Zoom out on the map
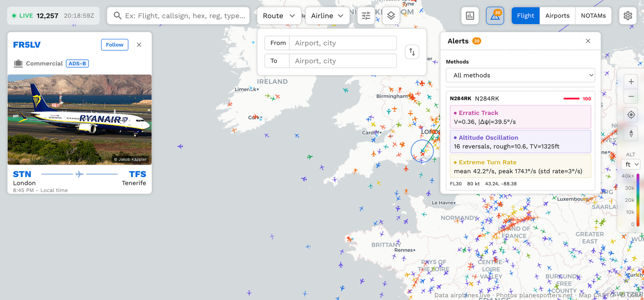Viewport: 644px width, 300px height. pos(631,96)
